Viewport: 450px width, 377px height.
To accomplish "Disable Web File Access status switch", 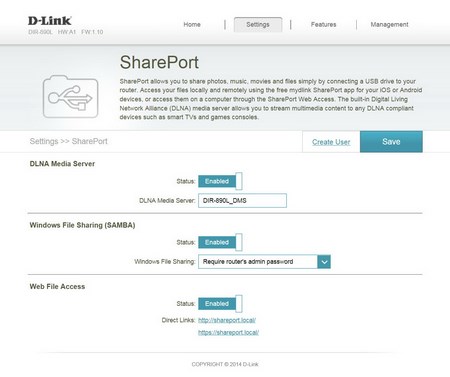I will click(x=220, y=304).
